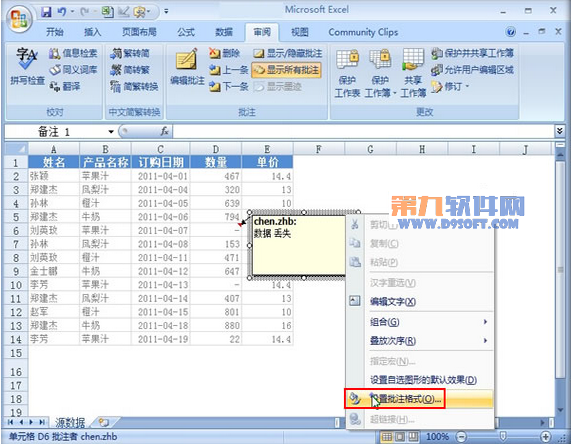Switch to the 页面布局 tab
Screen dimensions: 572x444
point(139,32)
